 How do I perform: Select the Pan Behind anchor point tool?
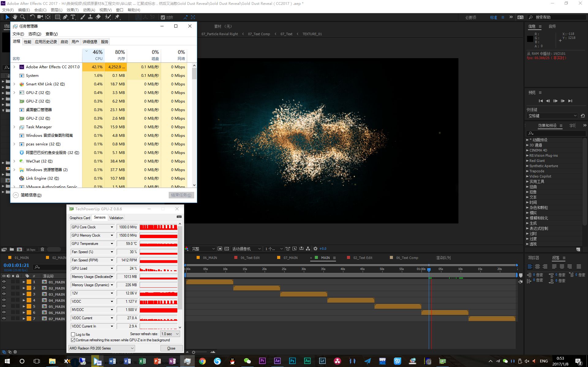click(48, 17)
